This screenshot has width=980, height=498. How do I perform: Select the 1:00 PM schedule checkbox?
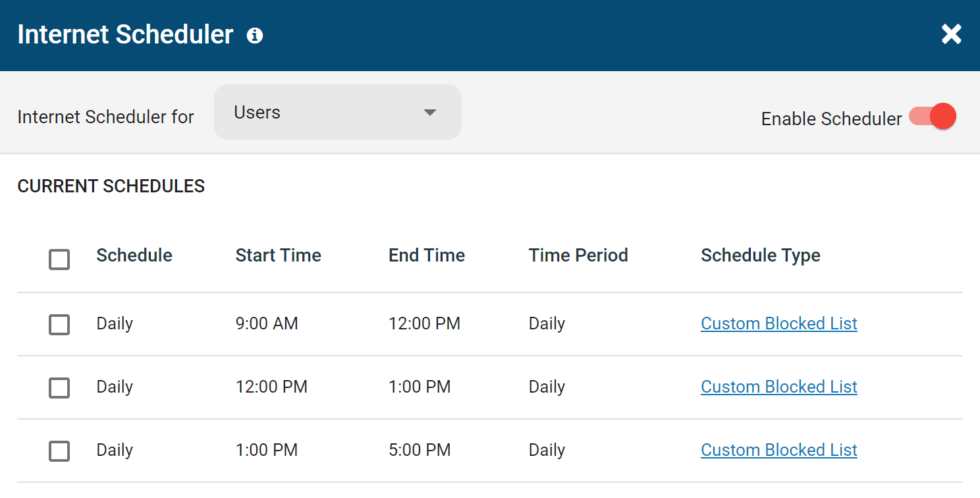(59, 451)
